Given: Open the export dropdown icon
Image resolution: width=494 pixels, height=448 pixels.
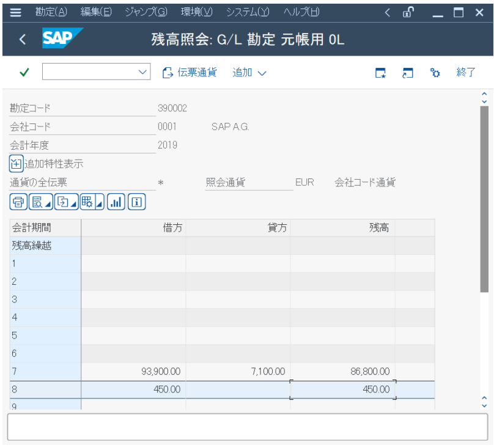Looking at the screenshot, I should pos(66,202).
